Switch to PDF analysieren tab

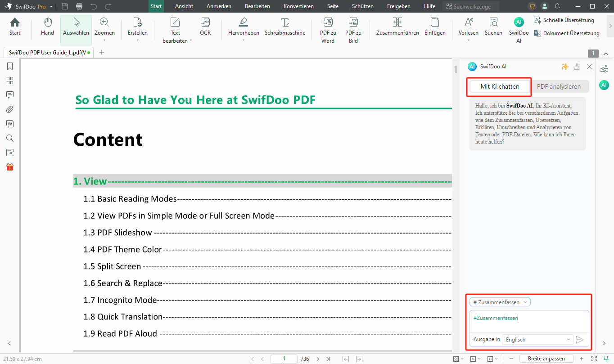coord(559,86)
